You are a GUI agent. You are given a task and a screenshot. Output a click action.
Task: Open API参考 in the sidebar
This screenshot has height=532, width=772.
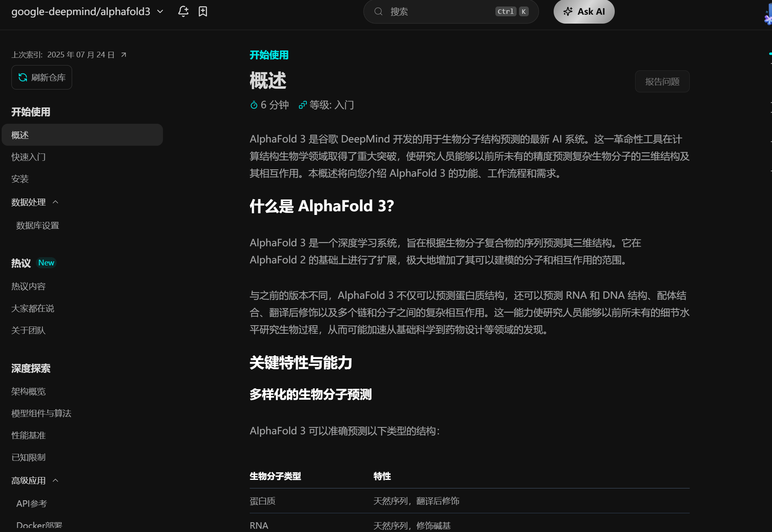[32, 504]
